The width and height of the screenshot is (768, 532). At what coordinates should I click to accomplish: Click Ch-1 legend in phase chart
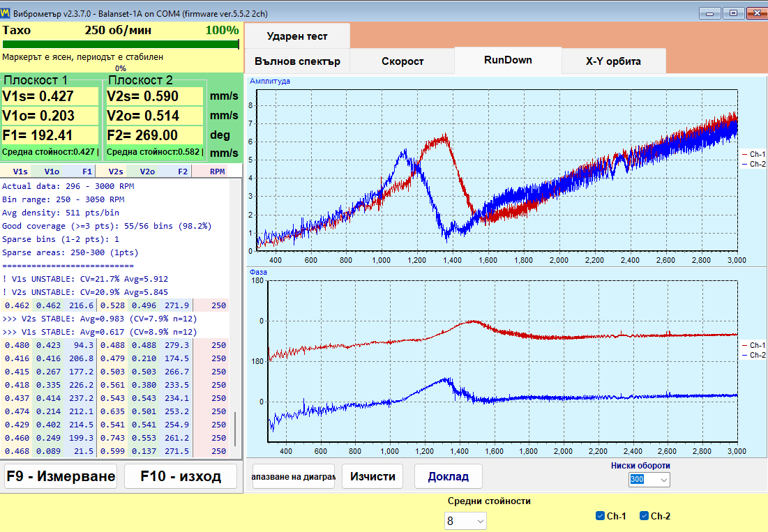pyautogui.click(x=754, y=345)
